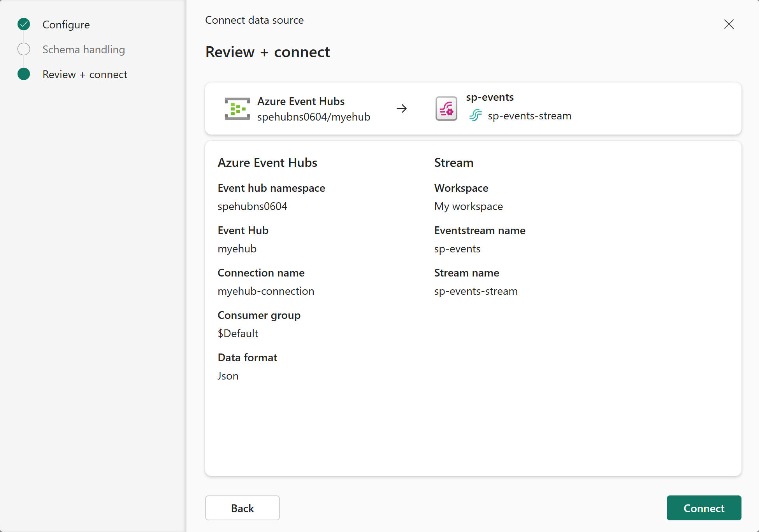Click the Review + connect step indicator

pos(24,74)
